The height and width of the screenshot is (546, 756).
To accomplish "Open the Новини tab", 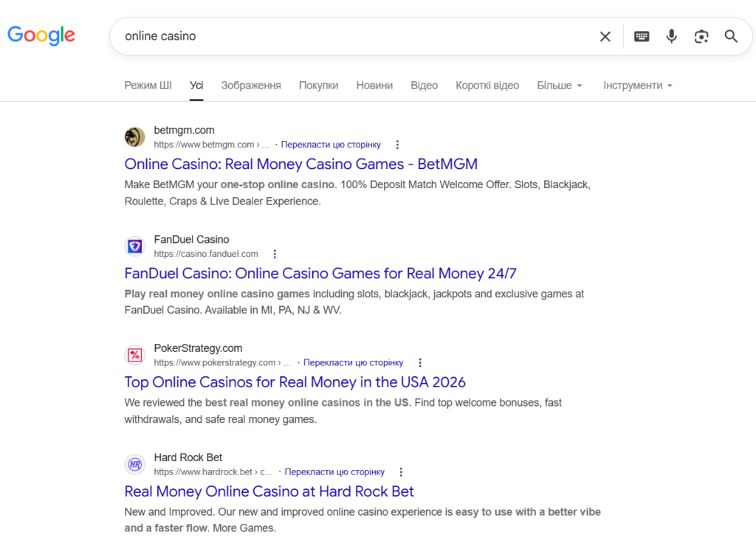I will click(x=374, y=86).
